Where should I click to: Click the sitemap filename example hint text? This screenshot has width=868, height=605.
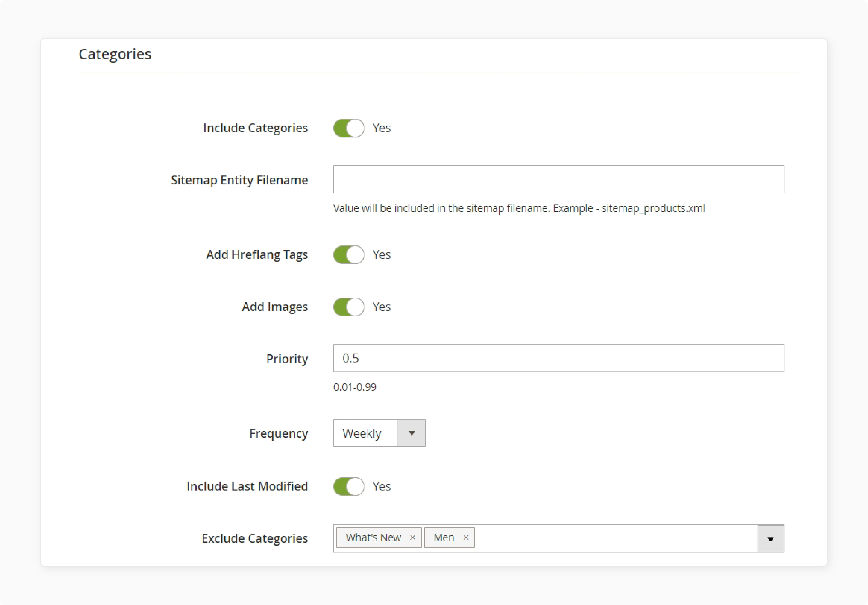tap(519, 208)
